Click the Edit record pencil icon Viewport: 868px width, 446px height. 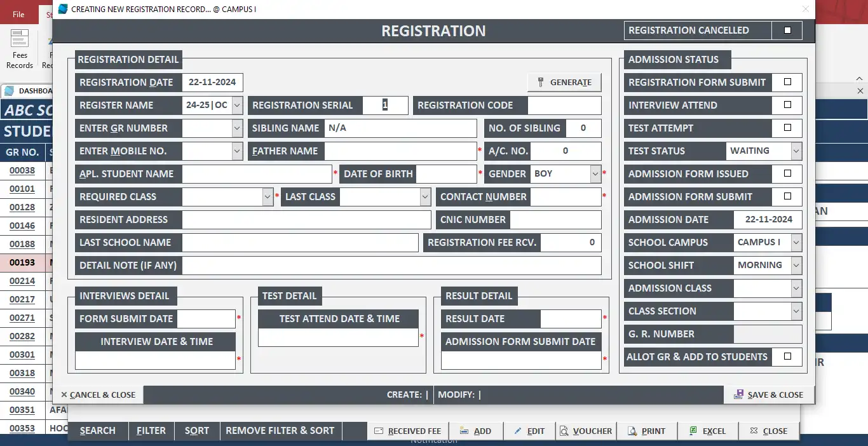(517, 431)
